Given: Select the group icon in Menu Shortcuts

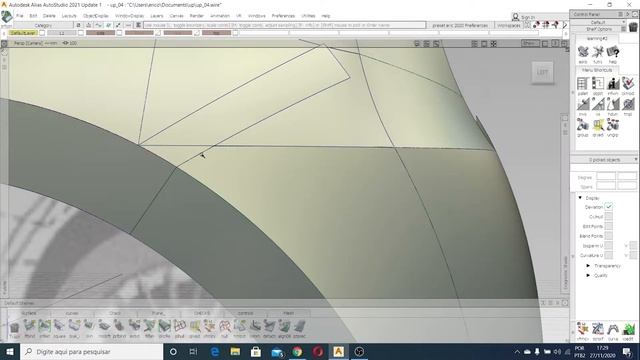Looking at the screenshot, I should (x=583, y=127).
